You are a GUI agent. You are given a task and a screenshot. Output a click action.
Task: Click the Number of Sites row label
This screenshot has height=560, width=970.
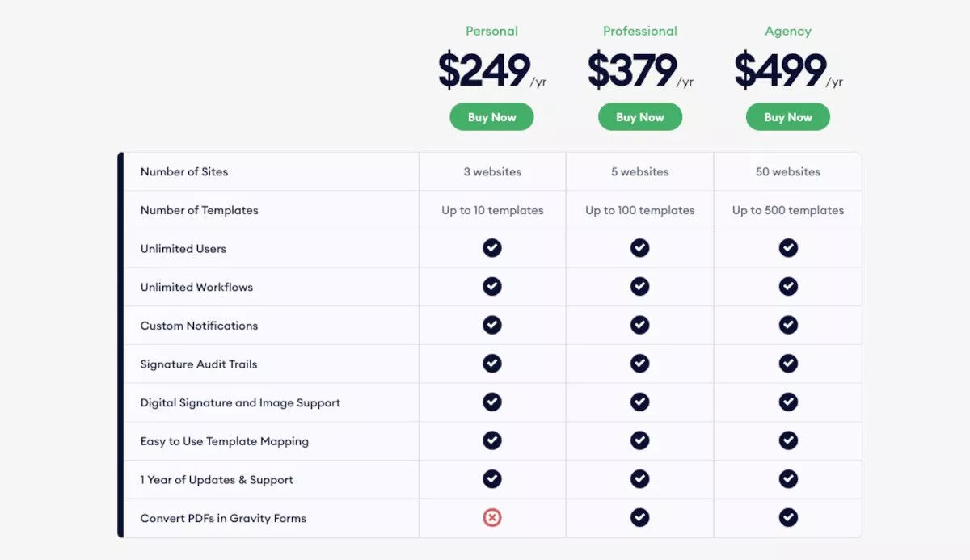184,171
